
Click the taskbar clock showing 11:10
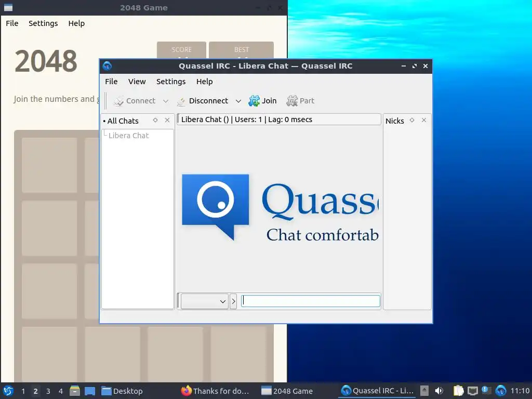coord(520,391)
